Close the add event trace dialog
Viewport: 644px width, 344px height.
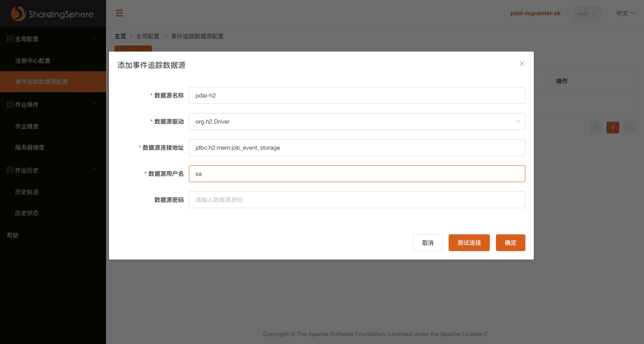click(522, 64)
